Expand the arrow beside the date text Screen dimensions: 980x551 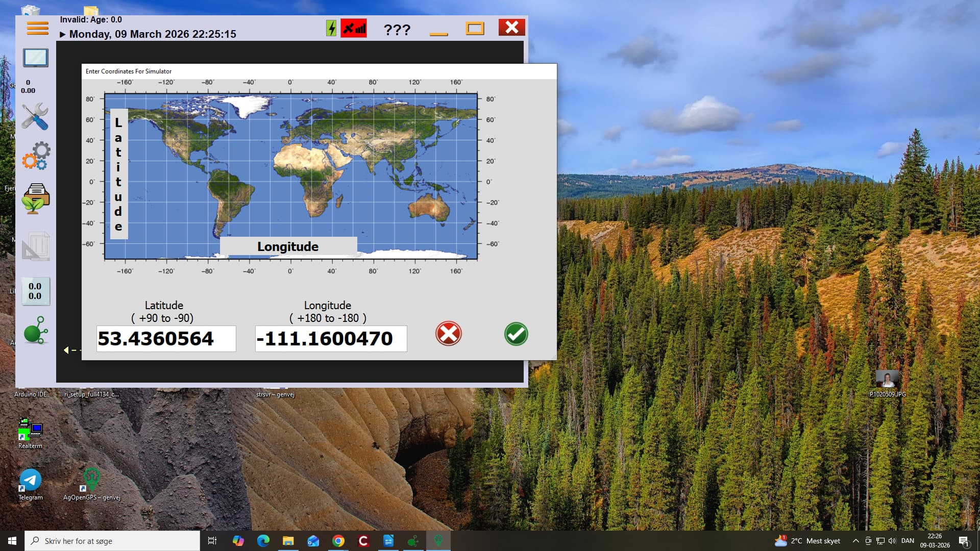pyautogui.click(x=62, y=35)
